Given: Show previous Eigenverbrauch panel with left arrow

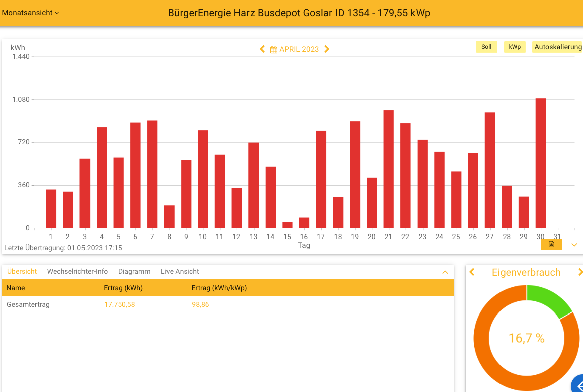Looking at the screenshot, I should coord(472,272).
